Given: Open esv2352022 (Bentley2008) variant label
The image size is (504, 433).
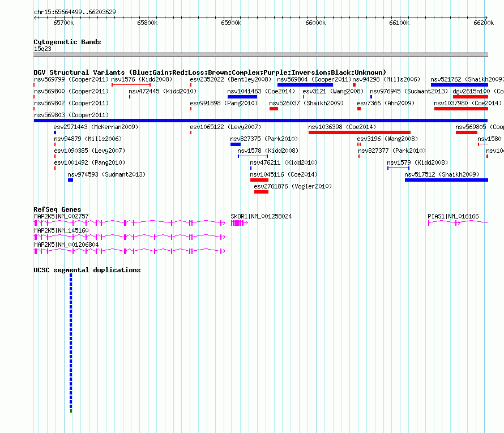Looking at the screenshot, I should 230,79.
